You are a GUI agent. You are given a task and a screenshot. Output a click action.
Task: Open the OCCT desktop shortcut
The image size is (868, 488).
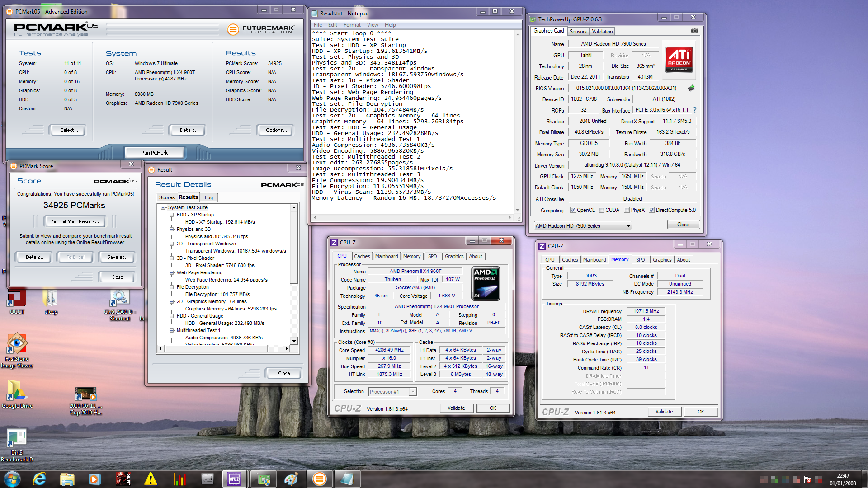point(17,302)
